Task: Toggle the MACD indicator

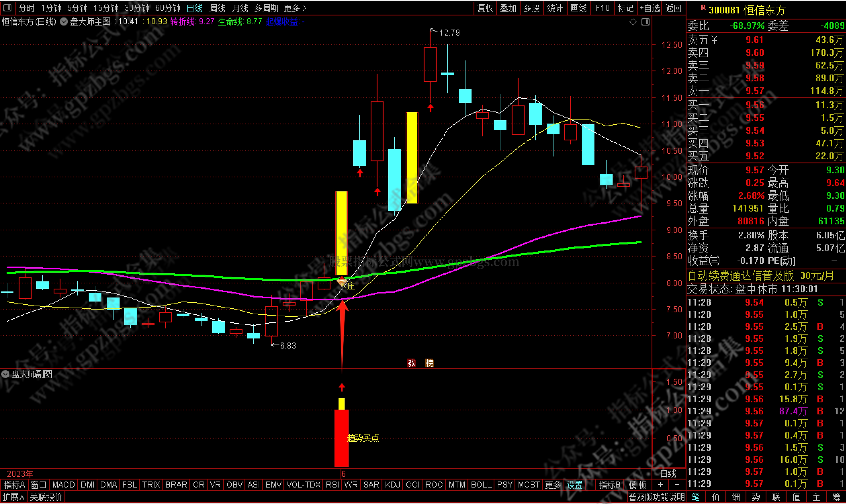Action: (x=63, y=485)
